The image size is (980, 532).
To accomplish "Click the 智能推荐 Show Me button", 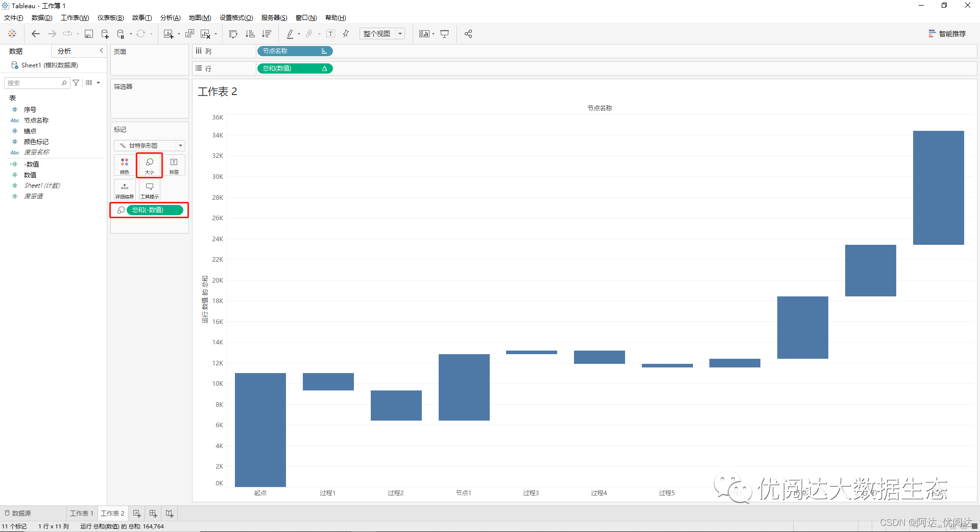I will click(947, 34).
